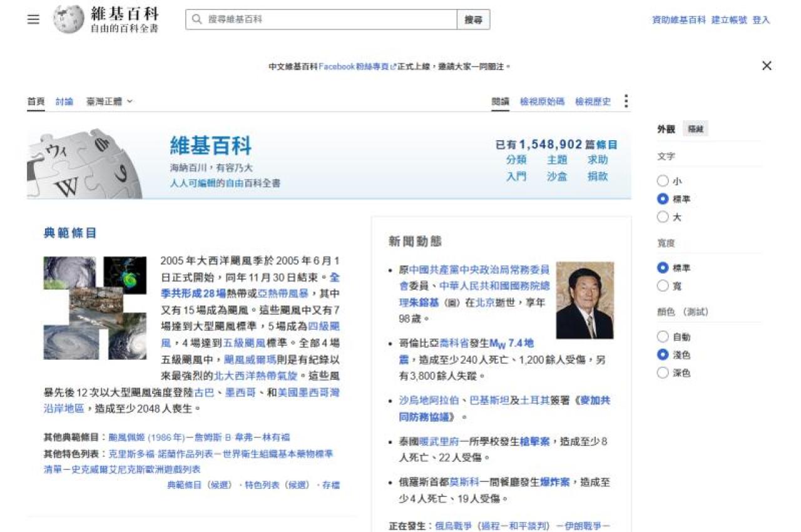Switch page width to 寬
Viewport: 801px width, 532px height.
click(663, 286)
